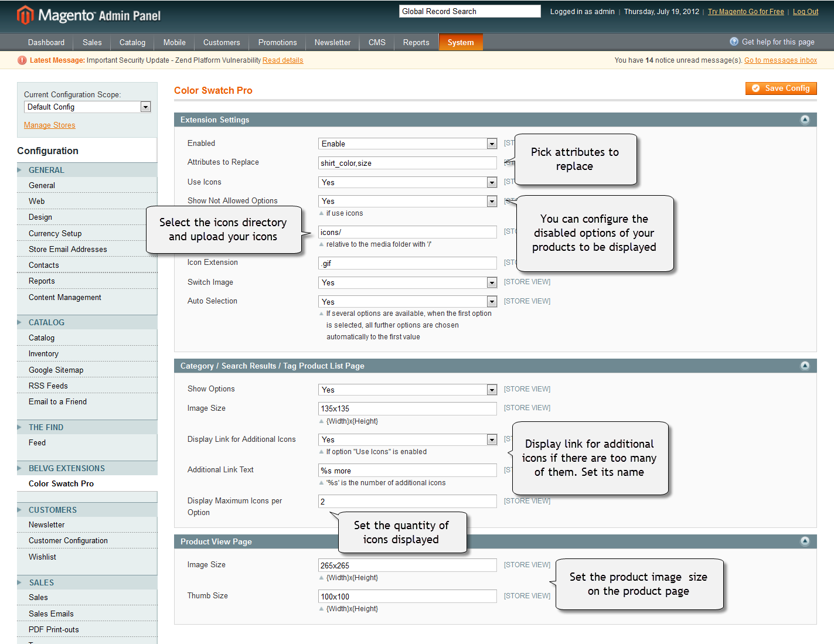The image size is (834, 644).
Task: Open Design configuration in sidebar
Action: pos(40,217)
